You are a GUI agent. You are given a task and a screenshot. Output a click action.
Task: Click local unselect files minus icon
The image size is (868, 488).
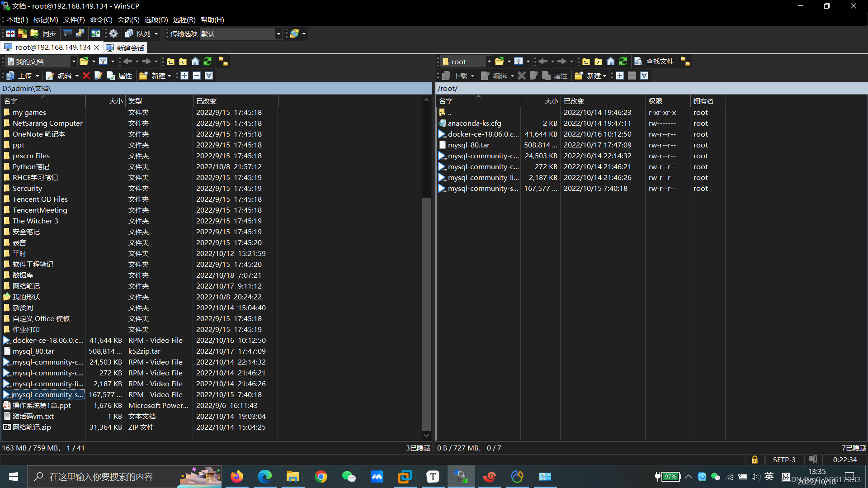click(x=197, y=76)
